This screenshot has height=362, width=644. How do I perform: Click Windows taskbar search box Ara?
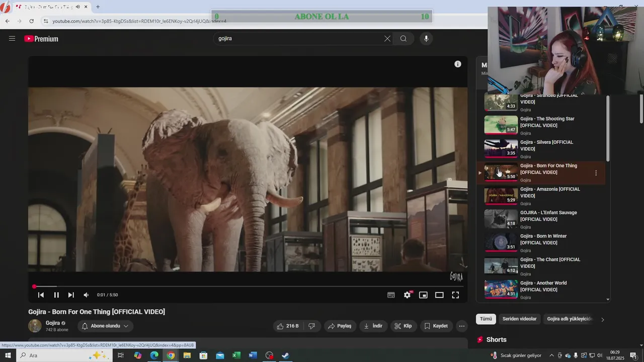[64, 355]
